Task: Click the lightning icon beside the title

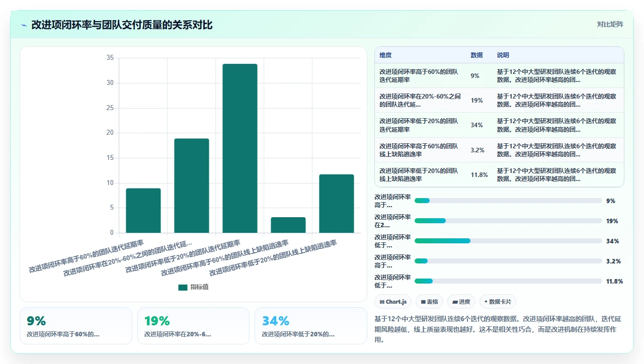Action: pos(24,25)
